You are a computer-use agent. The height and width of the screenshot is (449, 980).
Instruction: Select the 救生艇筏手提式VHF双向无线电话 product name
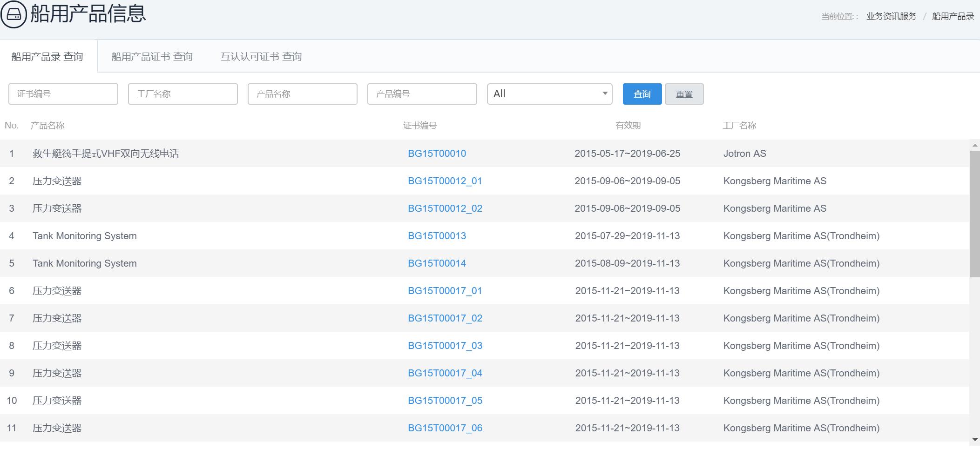[x=106, y=154]
